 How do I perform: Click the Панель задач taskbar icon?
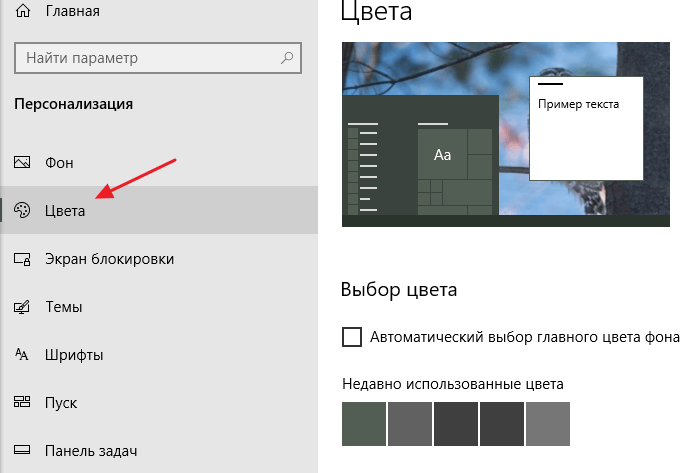(22, 450)
